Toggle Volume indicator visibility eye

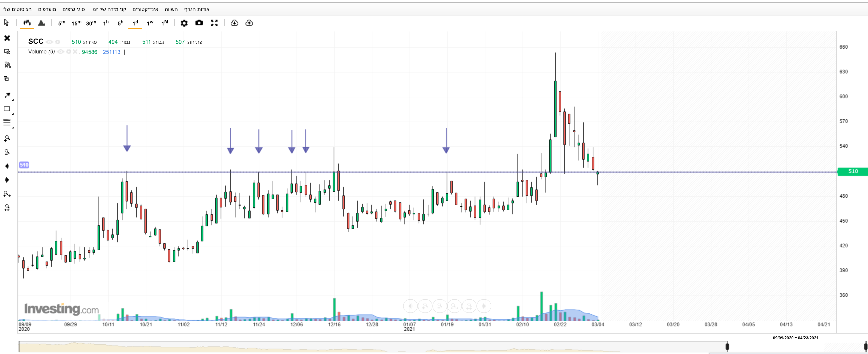pyautogui.click(x=61, y=52)
